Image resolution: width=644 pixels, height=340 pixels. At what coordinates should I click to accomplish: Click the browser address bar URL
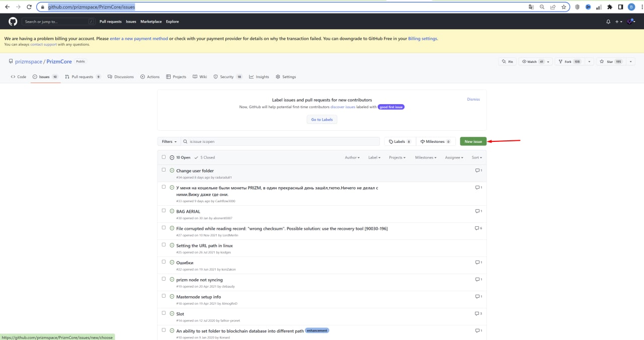tap(91, 7)
